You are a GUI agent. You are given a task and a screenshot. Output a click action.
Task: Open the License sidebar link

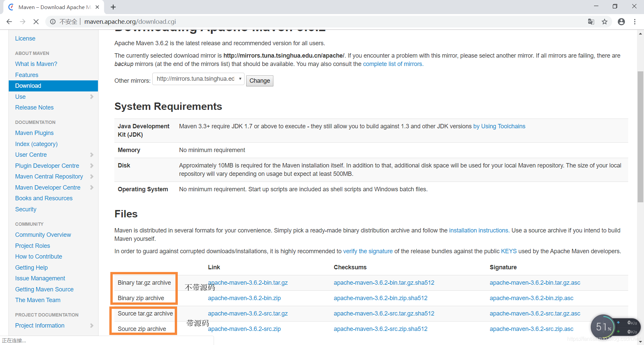(x=25, y=39)
